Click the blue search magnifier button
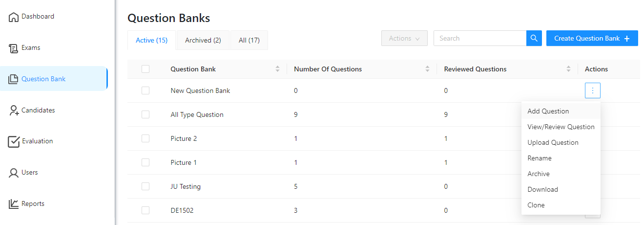This screenshot has width=644, height=225. point(534,38)
